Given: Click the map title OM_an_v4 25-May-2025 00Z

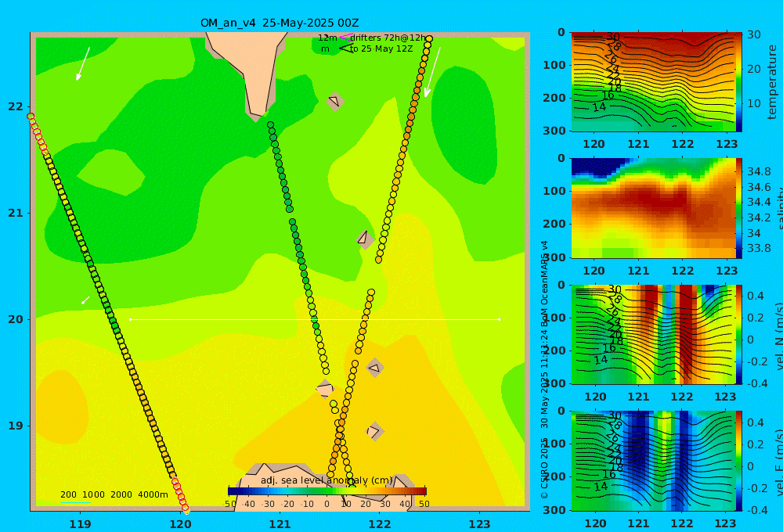Looking at the screenshot, I should 280,23.
